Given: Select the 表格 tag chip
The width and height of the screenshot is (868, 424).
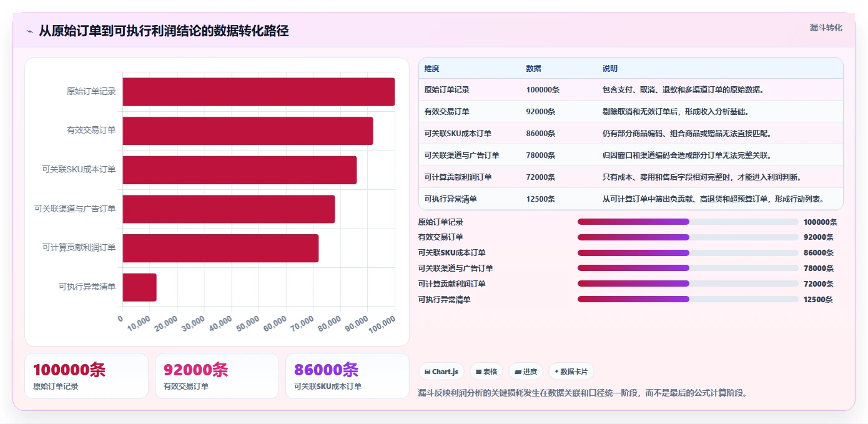Looking at the screenshot, I should [486, 372].
